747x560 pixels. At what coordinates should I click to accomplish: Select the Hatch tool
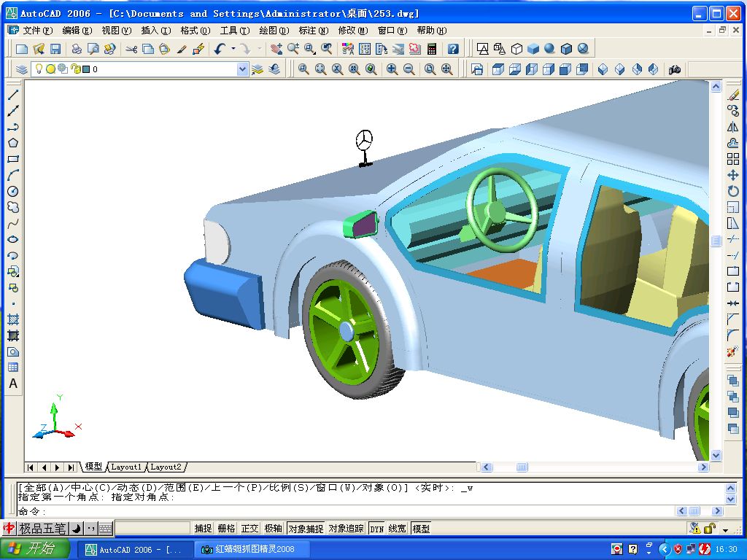pos(13,319)
